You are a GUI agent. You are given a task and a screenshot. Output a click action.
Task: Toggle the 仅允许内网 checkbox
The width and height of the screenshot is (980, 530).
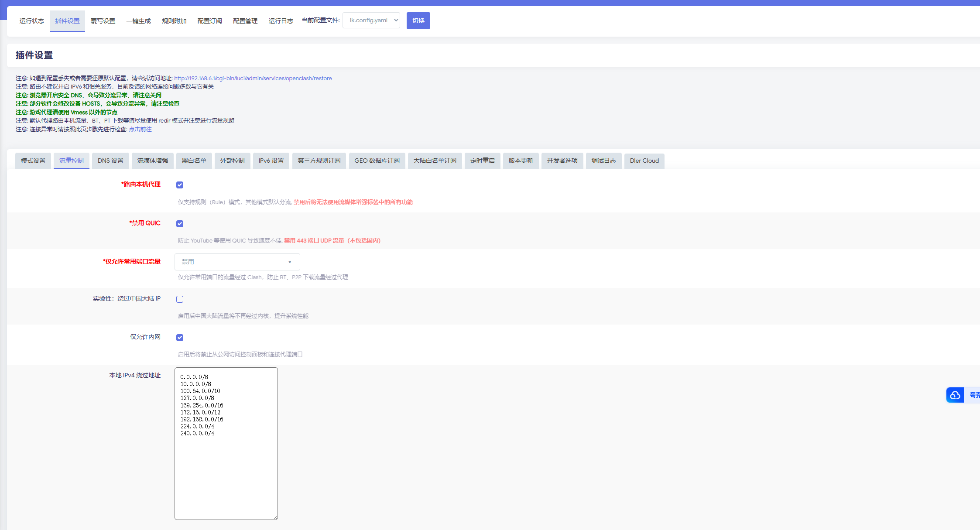[180, 338]
